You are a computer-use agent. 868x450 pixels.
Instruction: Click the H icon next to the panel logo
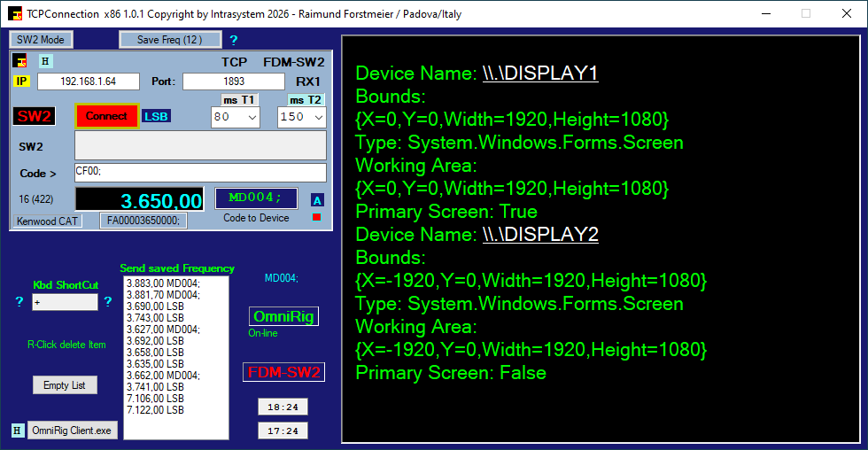[46, 61]
